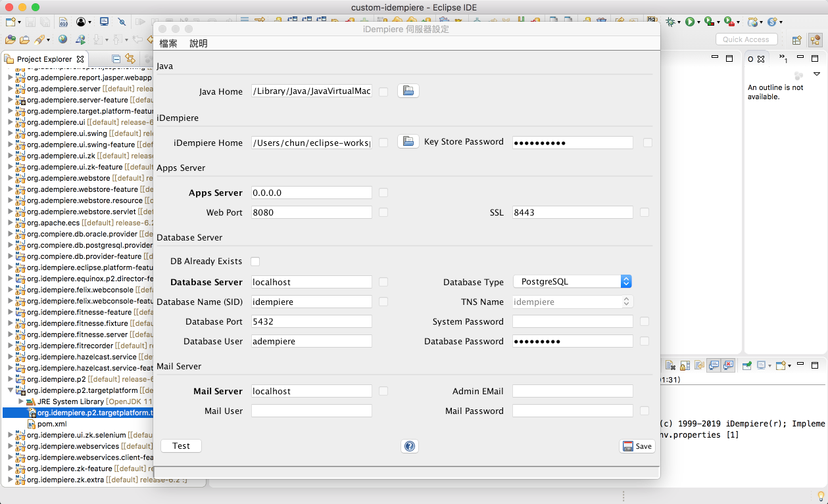This screenshot has width=828, height=504.
Task: Open the 檔案 menu
Action: coord(168,43)
